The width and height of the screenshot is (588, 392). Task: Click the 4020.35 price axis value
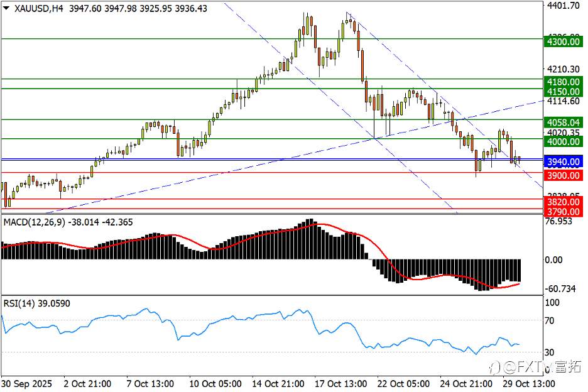coord(563,133)
